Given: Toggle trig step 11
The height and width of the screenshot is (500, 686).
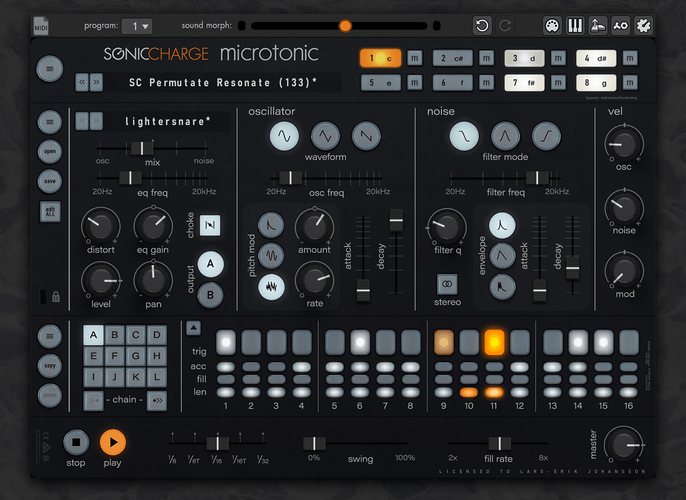Looking at the screenshot, I should pyautogui.click(x=494, y=342).
